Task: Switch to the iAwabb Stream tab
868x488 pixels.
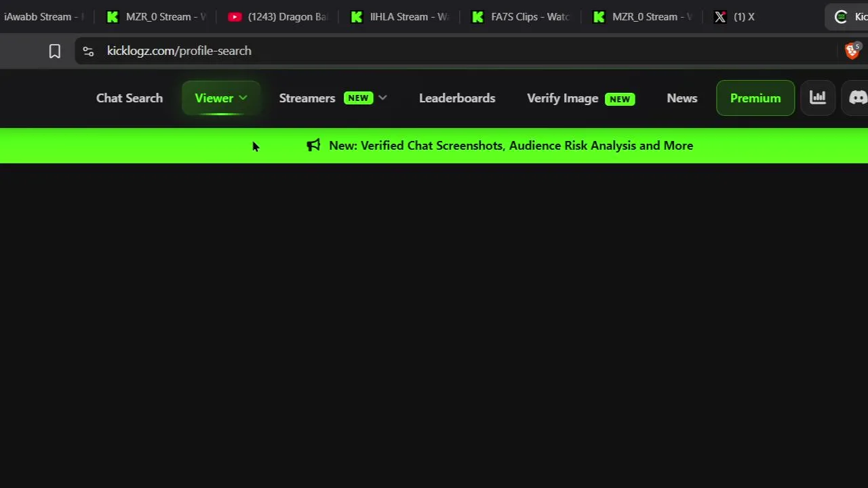Action: [42, 17]
